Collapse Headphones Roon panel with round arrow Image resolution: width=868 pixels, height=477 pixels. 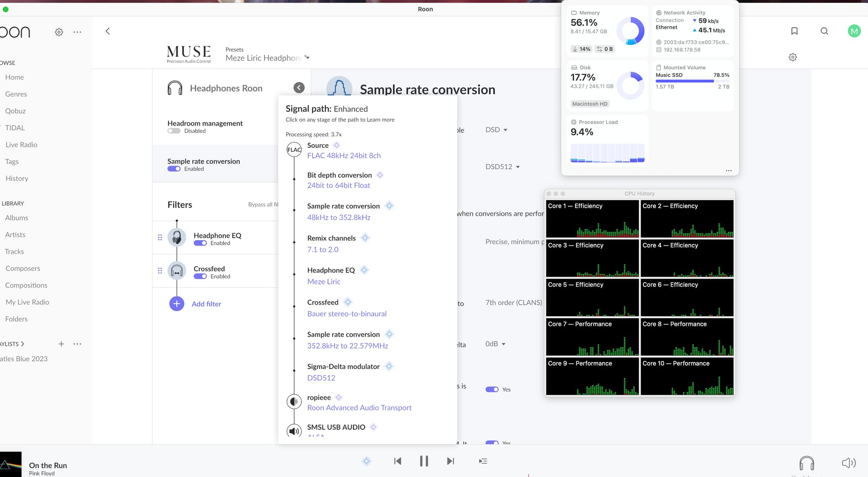(x=299, y=88)
